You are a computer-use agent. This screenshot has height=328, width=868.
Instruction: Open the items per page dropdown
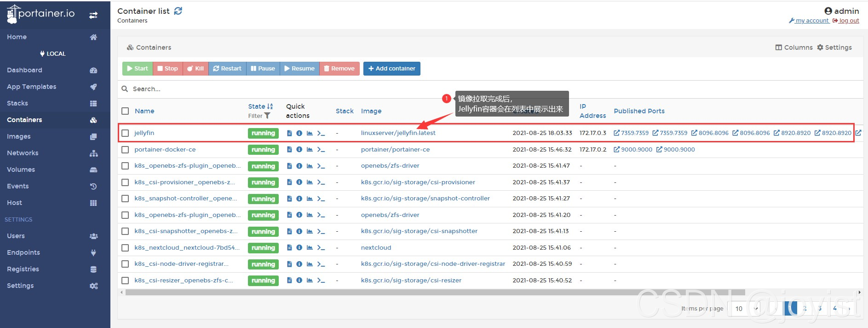click(746, 309)
